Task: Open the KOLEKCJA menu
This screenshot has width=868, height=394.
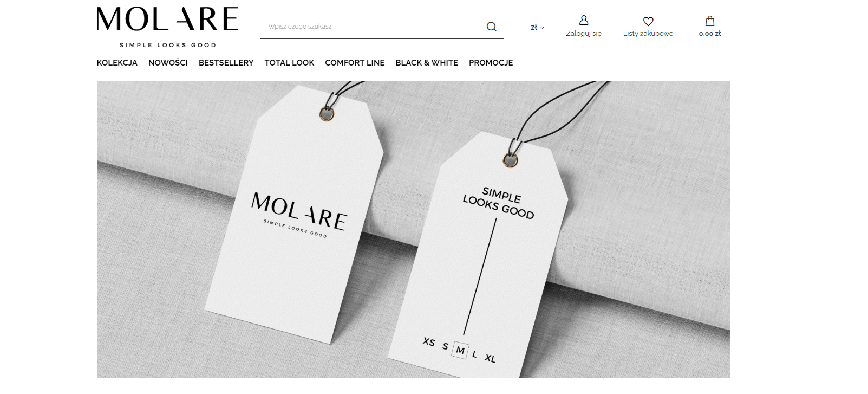Action: (x=117, y=63)
